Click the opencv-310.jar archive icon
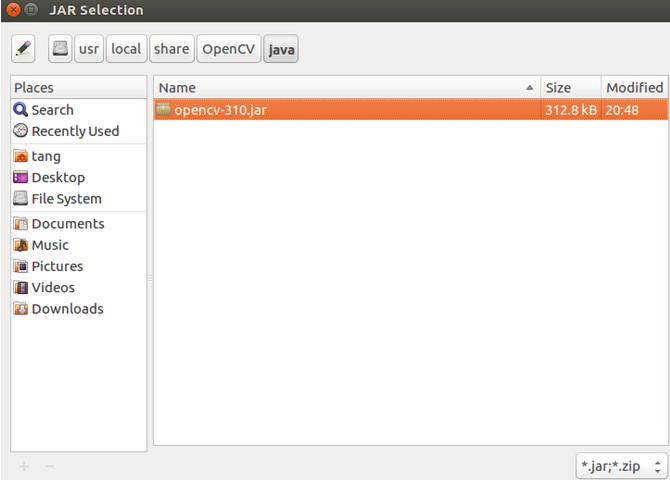The height and width of the screenshot is (480, 670). (163, 109)
